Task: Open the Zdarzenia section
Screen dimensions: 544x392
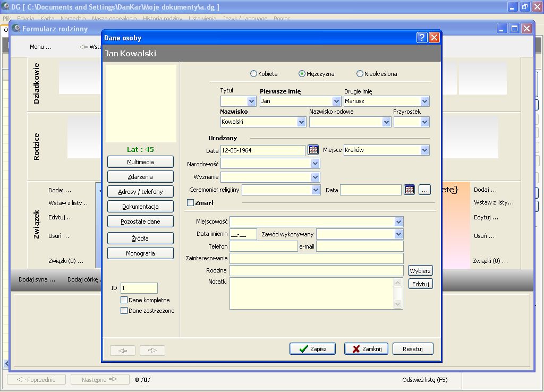Action: [140, 177]
